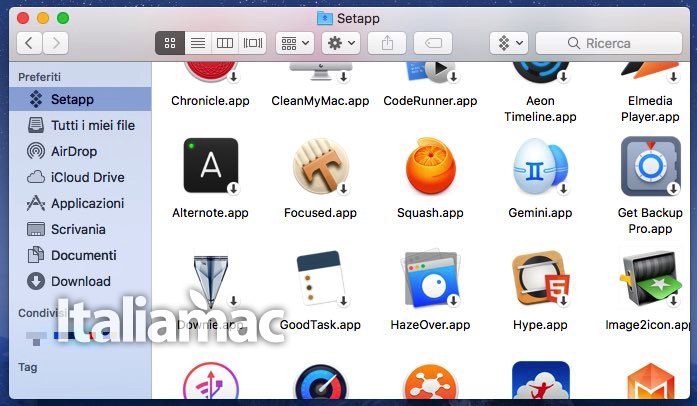The width and height of the screenshot is (697, 406).
Task: Select the Image2icon.app icon
Action: pyautogui.click(x=650, y=278)
